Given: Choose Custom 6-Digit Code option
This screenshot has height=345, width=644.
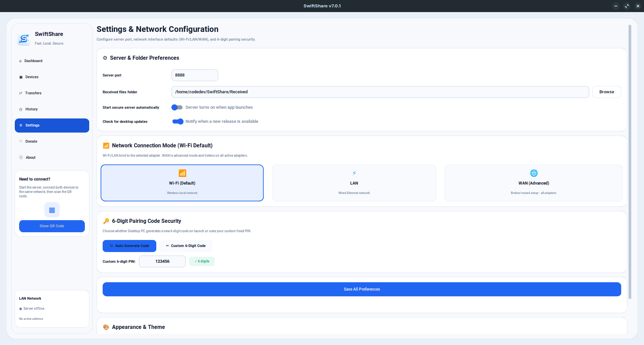Looking at the screenshot, I should pos(186,246).
